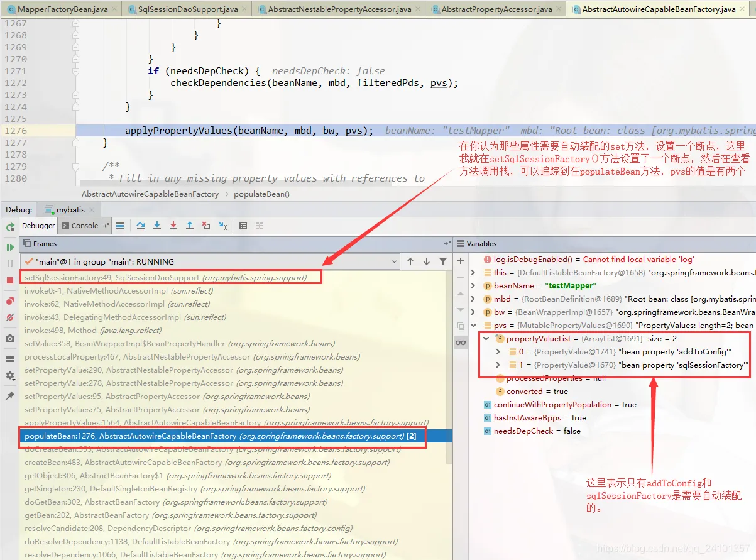Expand the 'this' variable node
This screenshot has width=756, height=560.
[x=473, y=273]
